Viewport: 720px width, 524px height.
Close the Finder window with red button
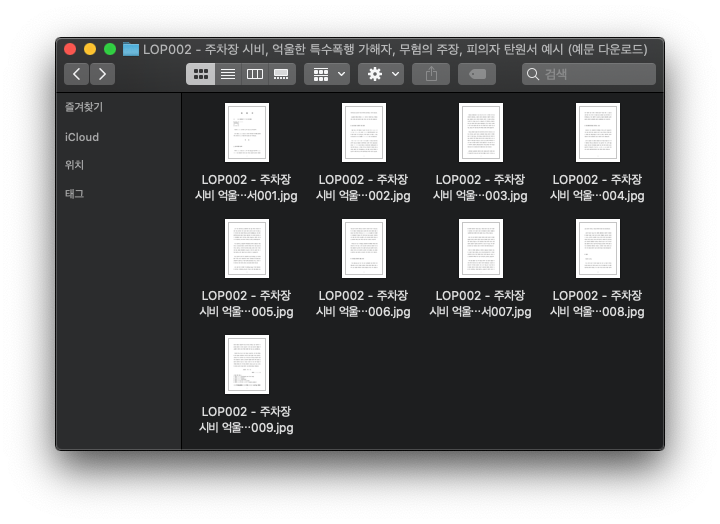coord(70,49)
